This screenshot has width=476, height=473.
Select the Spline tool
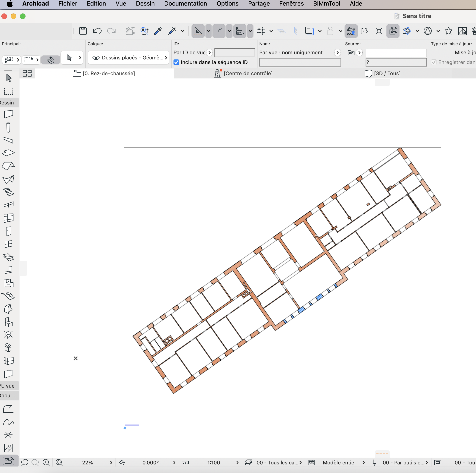(x=8, y=422)
